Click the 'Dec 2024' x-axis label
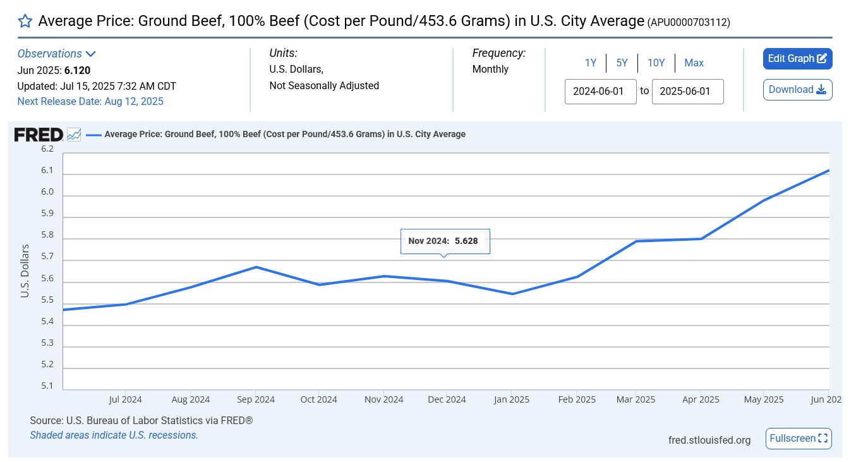 [x=447, y=399]
